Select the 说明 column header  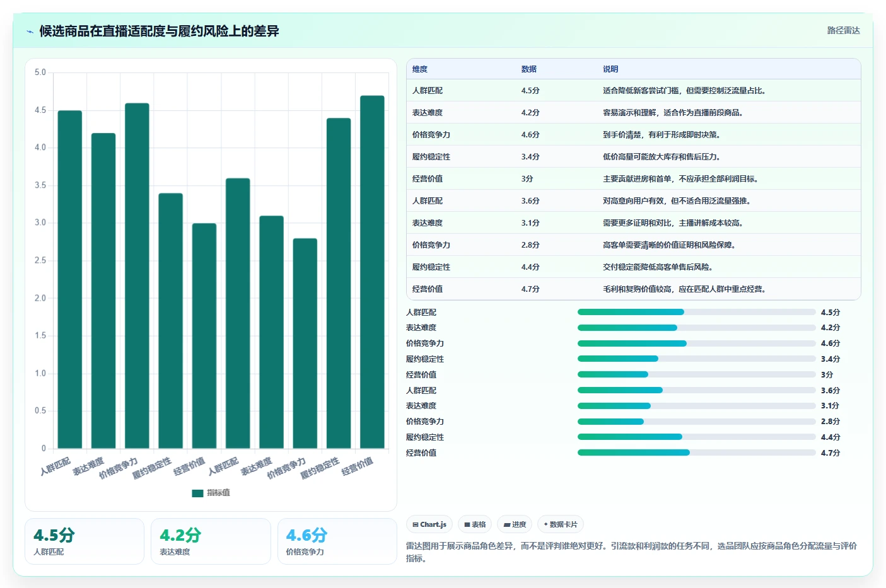610,69
